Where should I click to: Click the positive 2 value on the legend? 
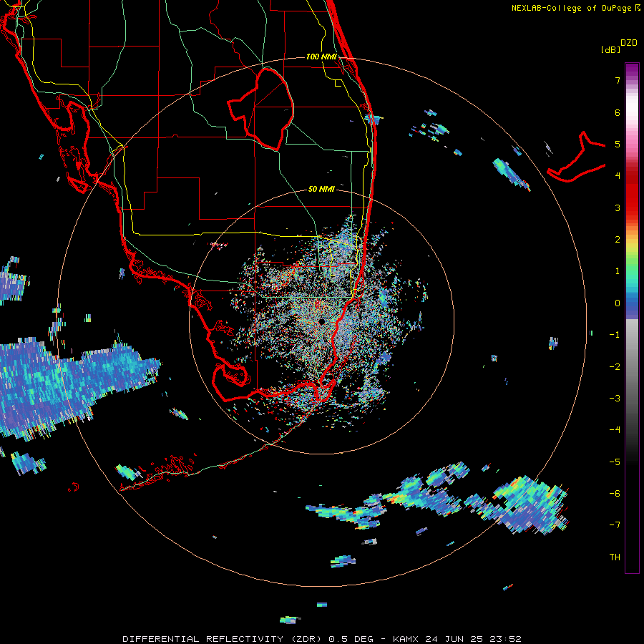click(x=618, y=240)
